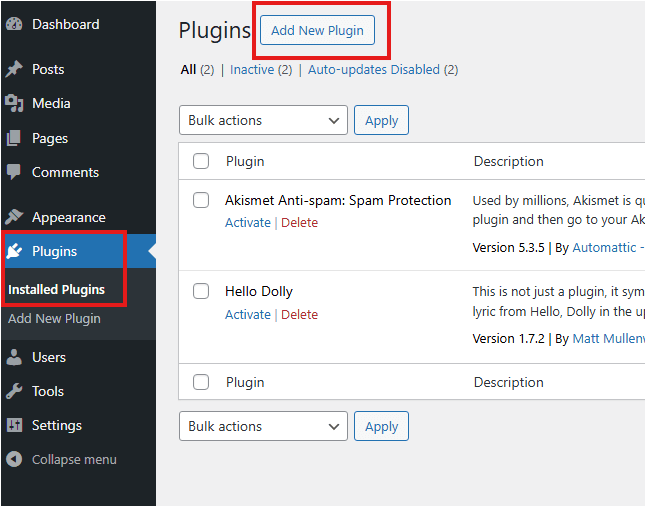Open the Users menu label
The width and height of the screenshot is (645, 506).
click(x=49, y=357)
